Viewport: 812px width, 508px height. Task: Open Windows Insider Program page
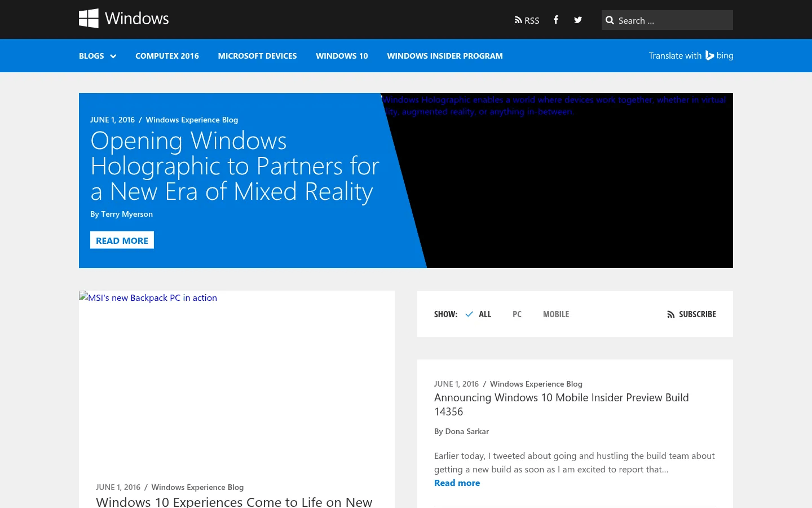click(x=445, y=56)
